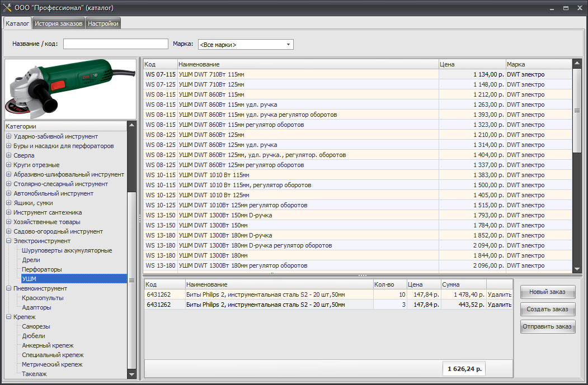Sort product list by Марка header
This screenshot has width=588, height=385.
click(x=539, y=64)
